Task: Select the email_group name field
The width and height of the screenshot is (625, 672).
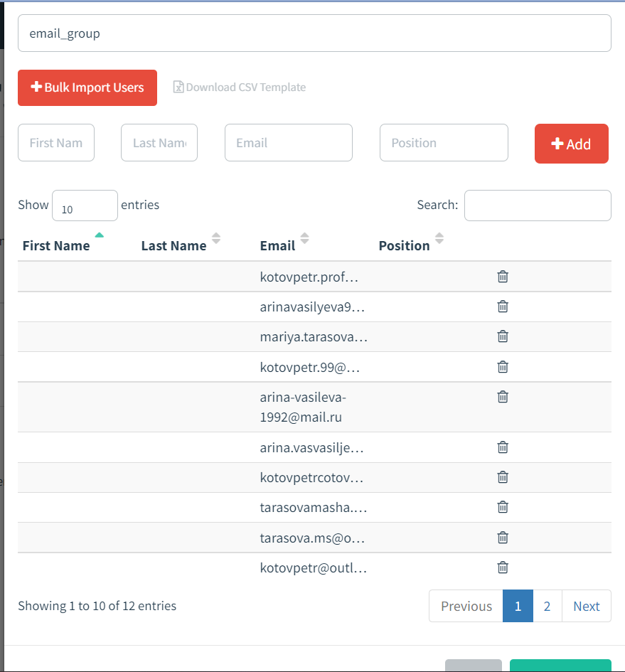Action: [x=315, y=33]
